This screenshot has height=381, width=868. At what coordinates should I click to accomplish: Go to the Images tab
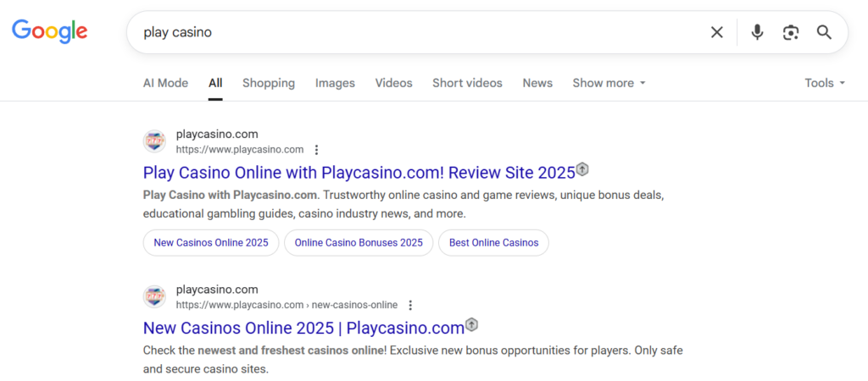pyautogui.click(x=335, y=83)
